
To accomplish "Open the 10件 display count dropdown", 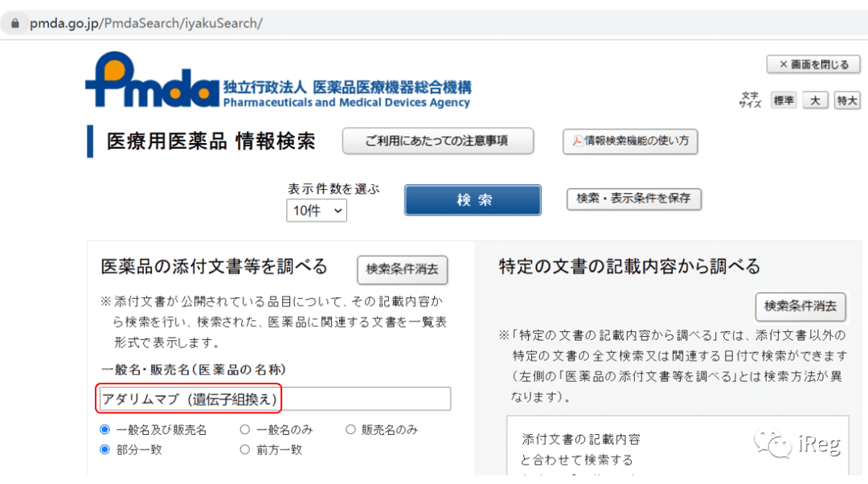I will (317, 211).
